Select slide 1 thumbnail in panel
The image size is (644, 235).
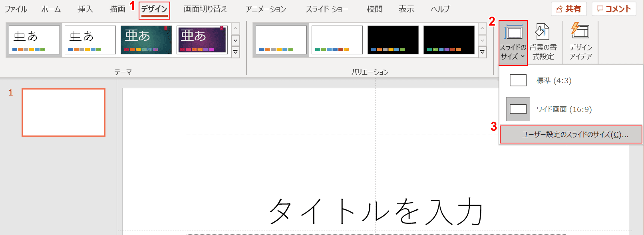(64, 113)
